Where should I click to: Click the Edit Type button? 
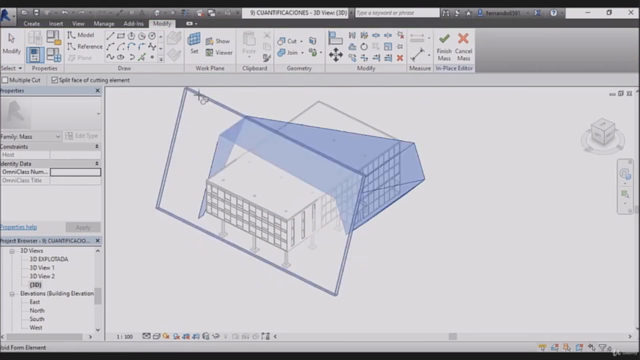pos(82,136)
